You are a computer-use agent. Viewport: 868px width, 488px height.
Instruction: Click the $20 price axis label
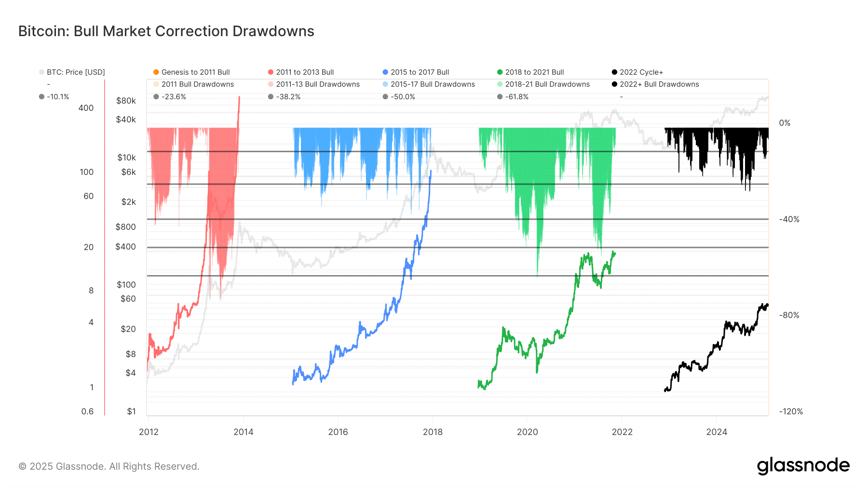click(128, 329)
